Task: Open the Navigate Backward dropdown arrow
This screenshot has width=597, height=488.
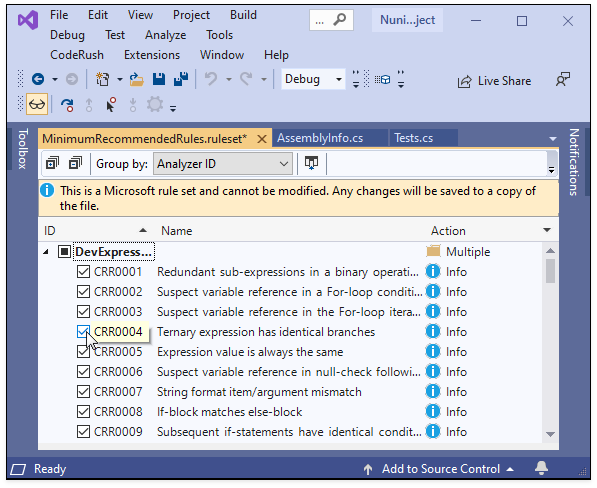Action: click(x=55, y=80)
